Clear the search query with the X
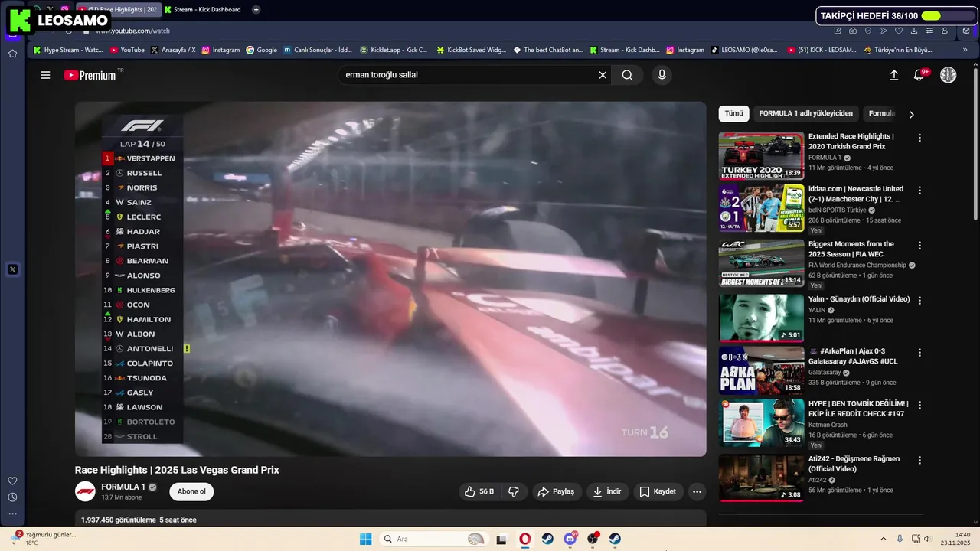 point(603,75)
